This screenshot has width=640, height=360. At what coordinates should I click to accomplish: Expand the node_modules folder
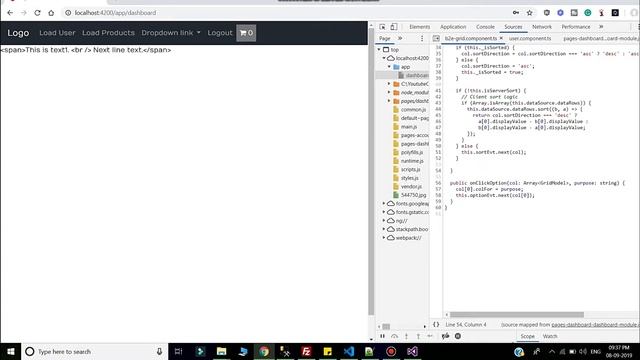pos(389,92)
